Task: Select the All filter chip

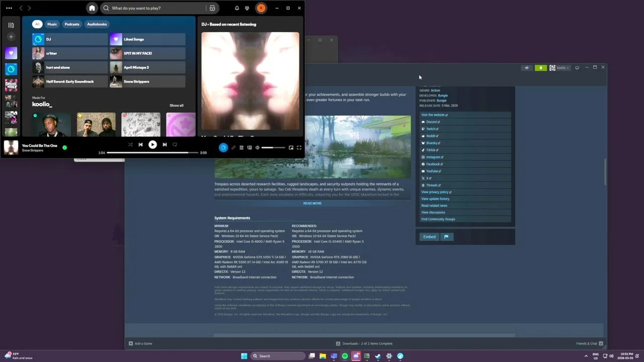Action: (37, 24)
